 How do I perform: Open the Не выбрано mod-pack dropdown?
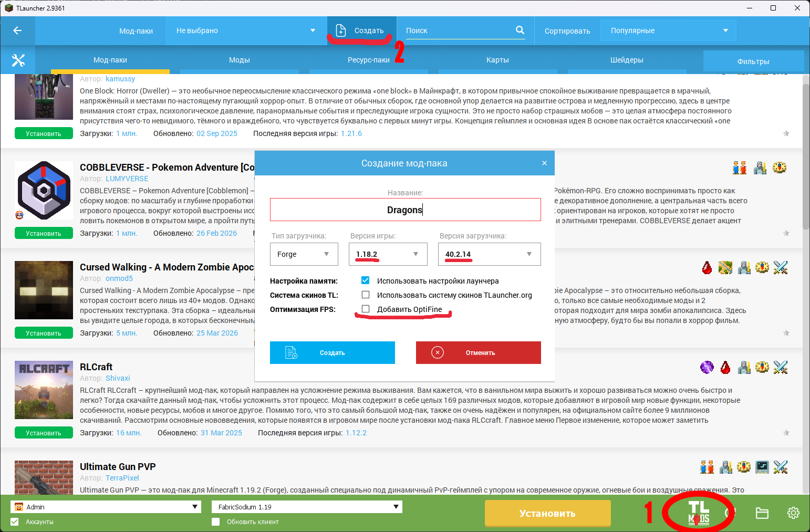(x=246, y=30)
